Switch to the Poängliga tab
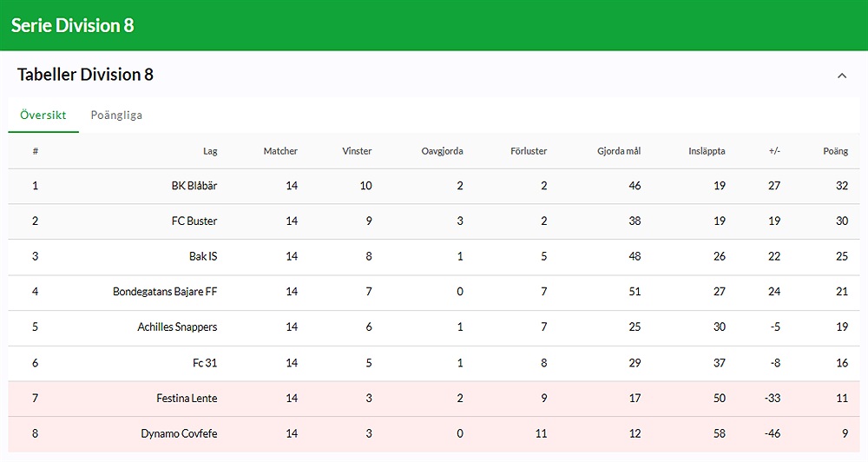868x462 pixels. coord(116,115)
